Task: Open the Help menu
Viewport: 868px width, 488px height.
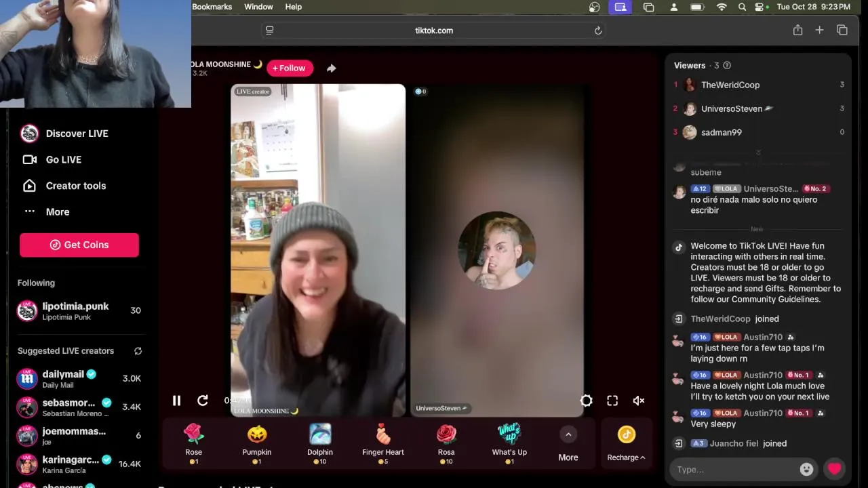Action: coord(294,7)
